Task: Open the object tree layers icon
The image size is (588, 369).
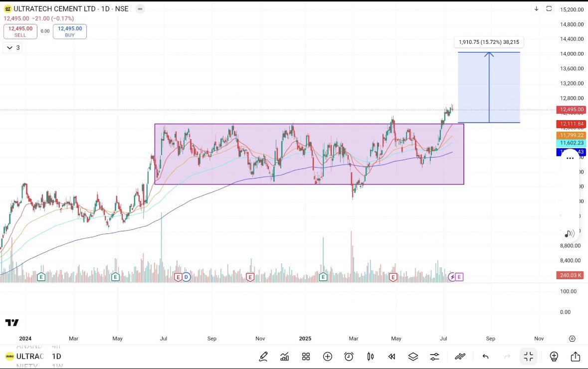Action: pos(413,356)
